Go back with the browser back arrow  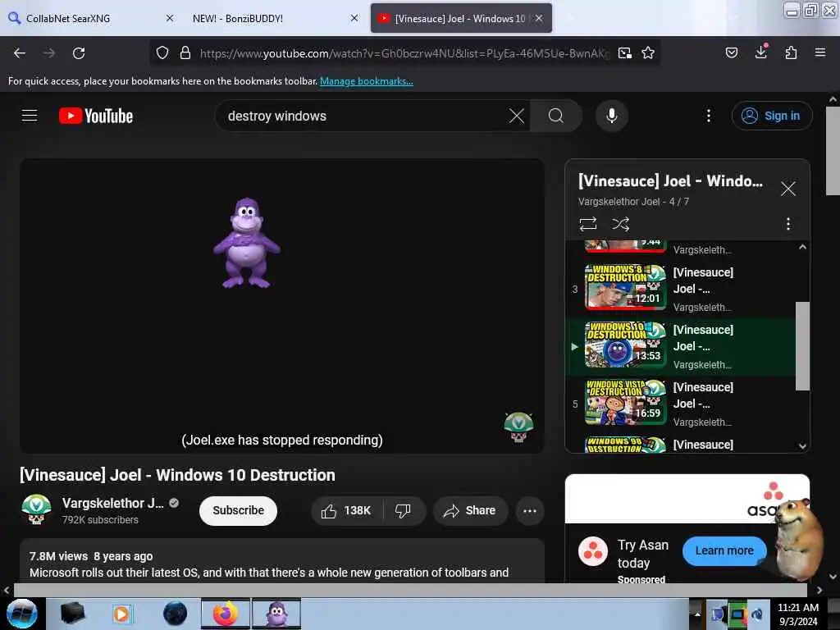[20, 53]
